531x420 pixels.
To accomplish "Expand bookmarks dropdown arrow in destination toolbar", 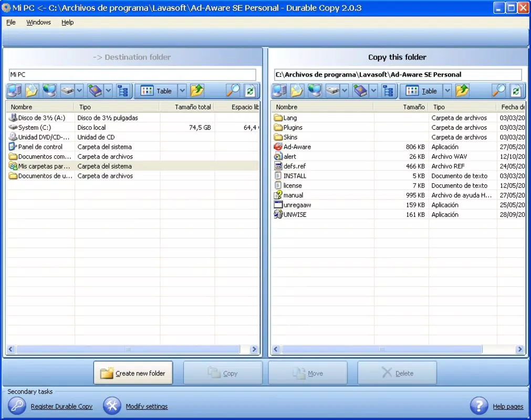I will (x=108, y=91).
